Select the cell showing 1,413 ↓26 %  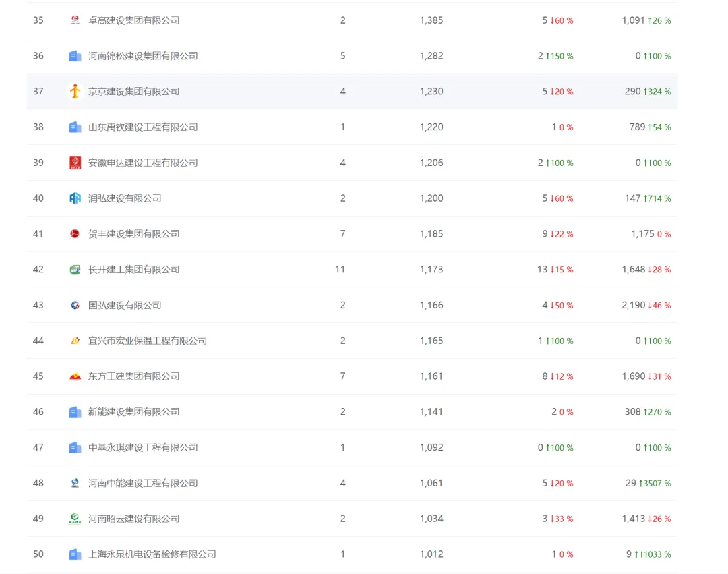click(x=646, y=519)
